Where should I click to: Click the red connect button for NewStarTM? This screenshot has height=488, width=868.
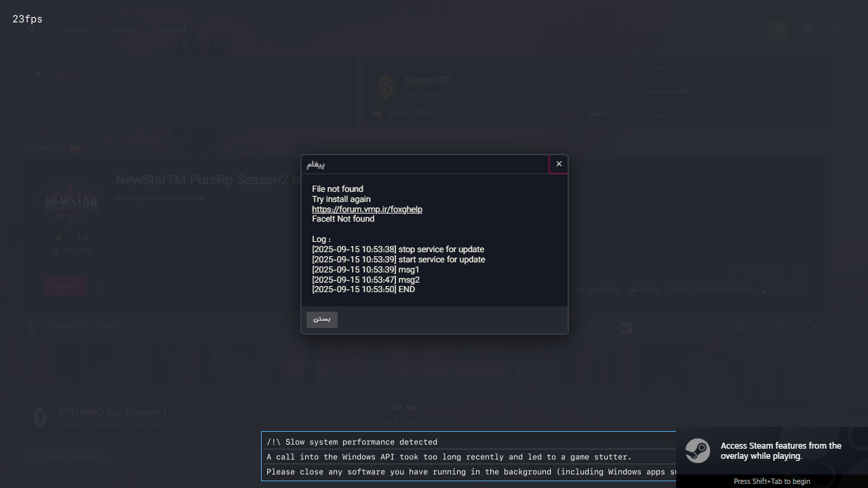pos(64,286)
